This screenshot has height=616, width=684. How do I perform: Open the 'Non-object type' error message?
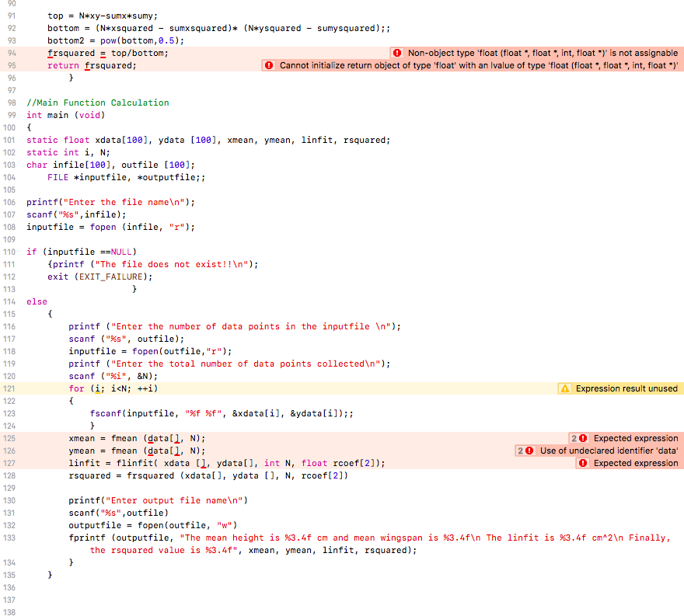click(x=543, y=53)
